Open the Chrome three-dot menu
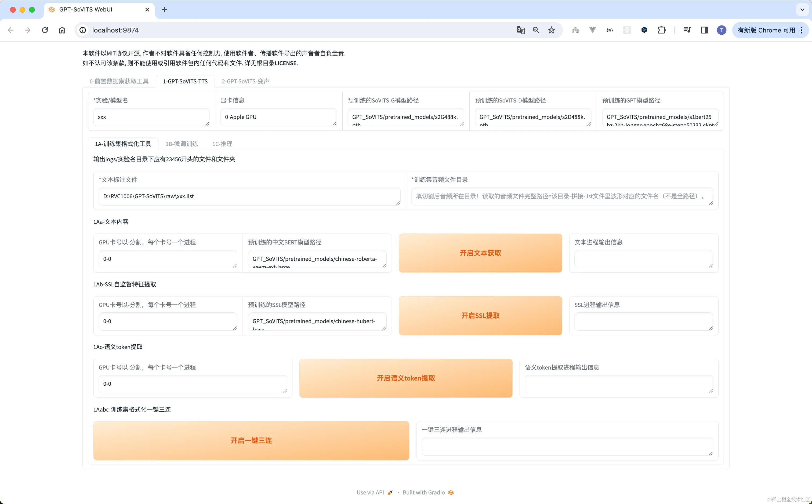The image size is (812, 504). pos(802,30)
